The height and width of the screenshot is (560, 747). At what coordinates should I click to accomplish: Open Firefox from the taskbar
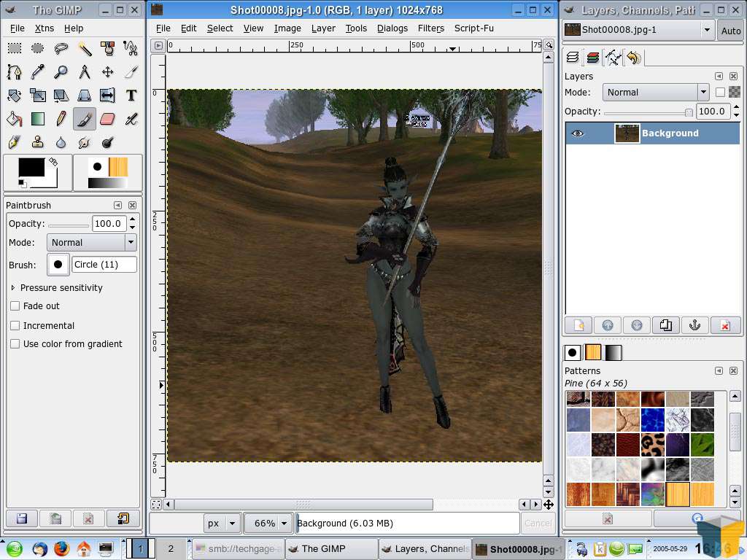click(61, 549)
